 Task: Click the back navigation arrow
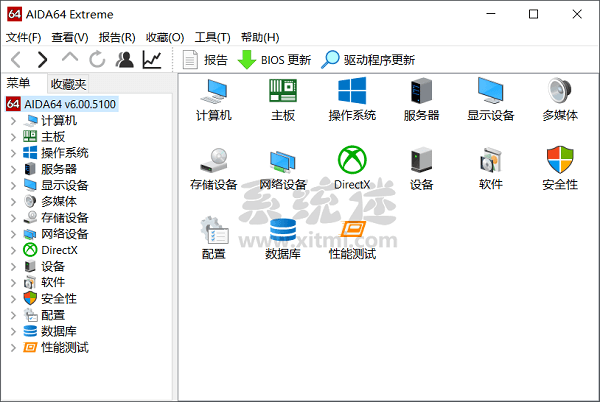(16, 60)
